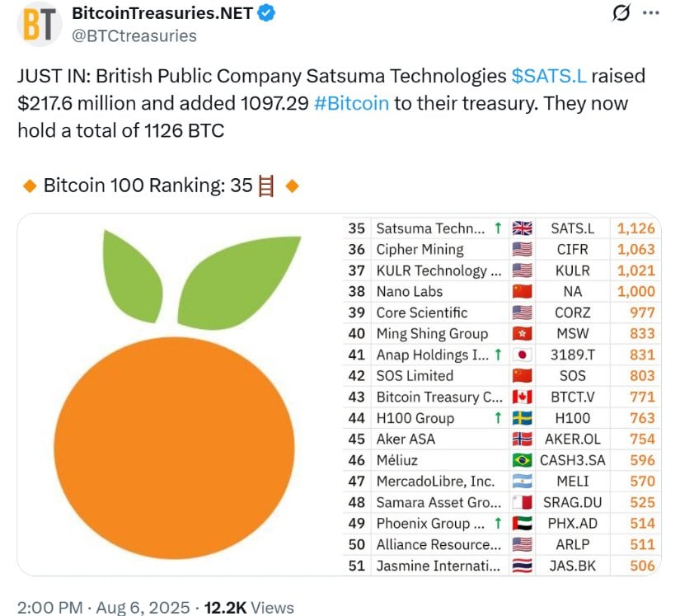Click the Canada flag beside BTCT.V

pos(522,397)
